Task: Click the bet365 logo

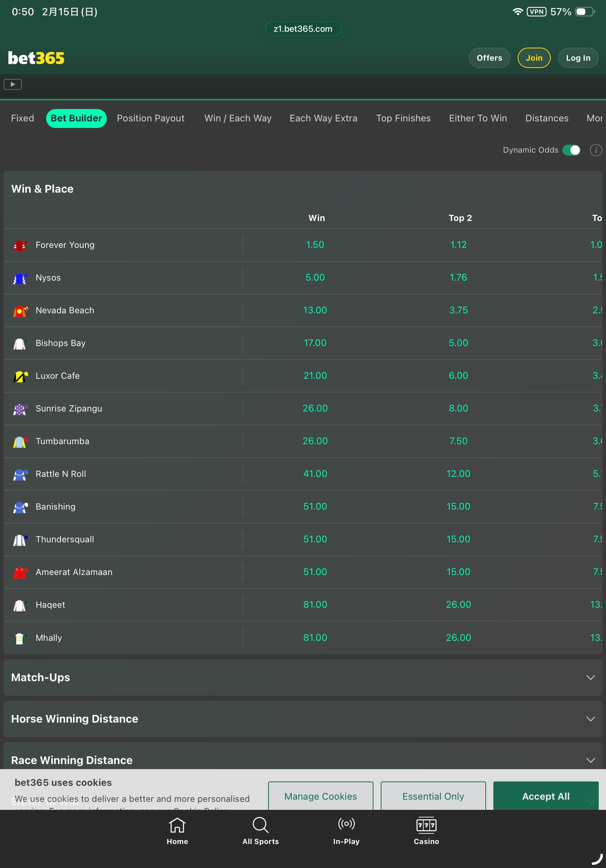Action: pos(36,58)
